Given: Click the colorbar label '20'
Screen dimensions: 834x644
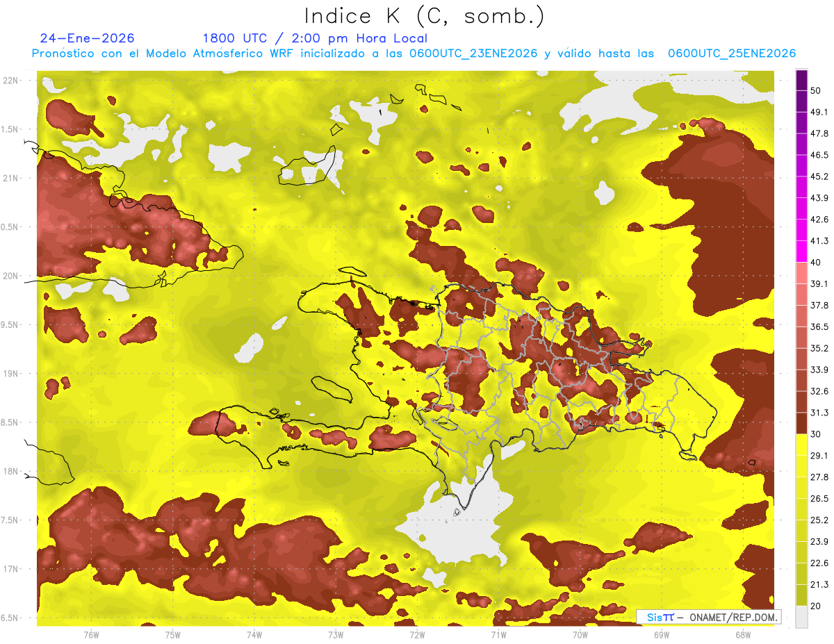Looking at the screenshot, I should click(x=816, y=606).
